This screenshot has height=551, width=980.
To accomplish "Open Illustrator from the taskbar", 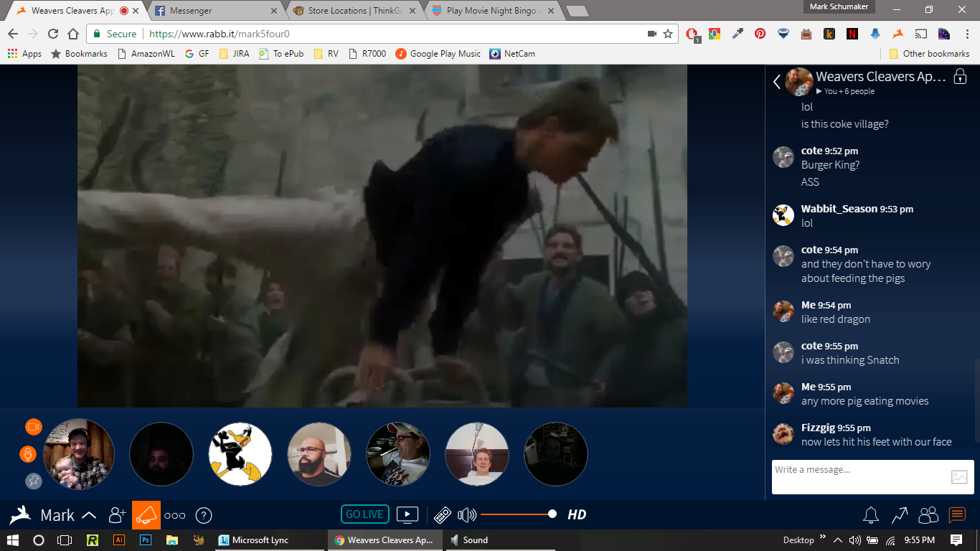I will [x=119, y=540].
